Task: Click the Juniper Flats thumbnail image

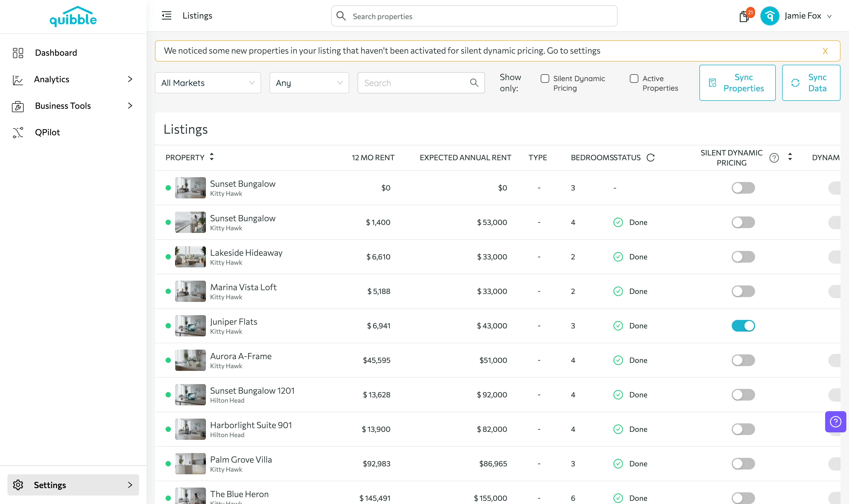Action: pos(190,326)
